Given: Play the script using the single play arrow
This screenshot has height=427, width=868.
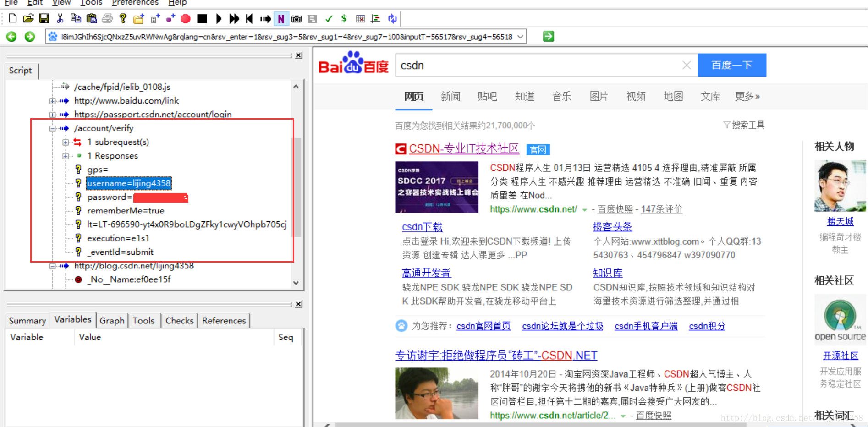Looking at the screenshot, I should pyautogui.click(x=219, y=18).
